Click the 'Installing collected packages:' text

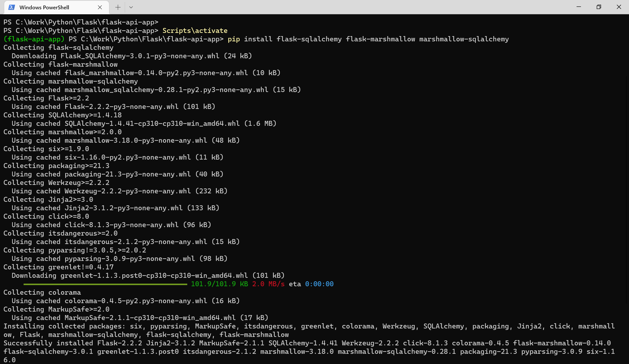65,326
